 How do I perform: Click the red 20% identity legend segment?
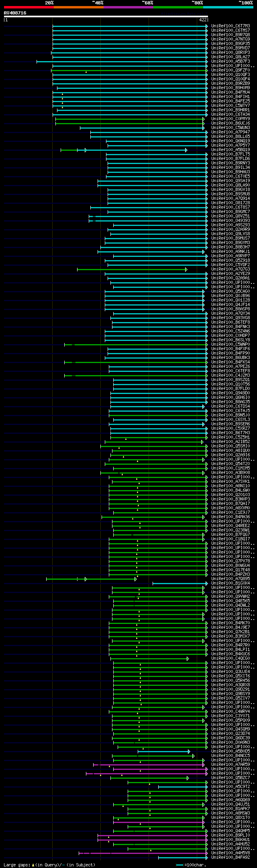29,7
